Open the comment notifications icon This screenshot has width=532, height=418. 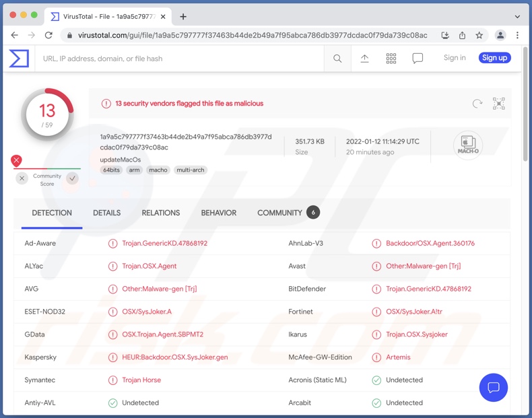click(x=418, y=59)
